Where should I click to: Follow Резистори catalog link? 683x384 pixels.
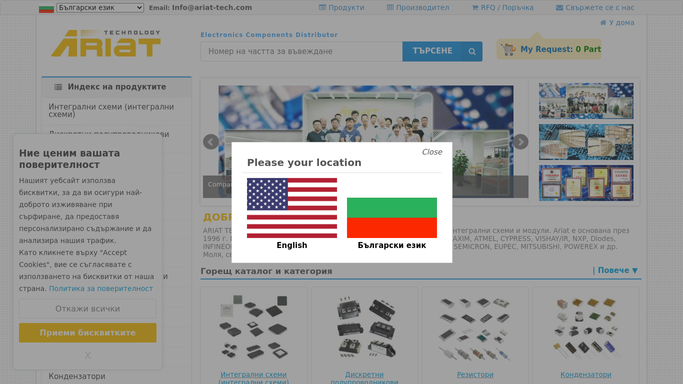click(x=475, y=374)
